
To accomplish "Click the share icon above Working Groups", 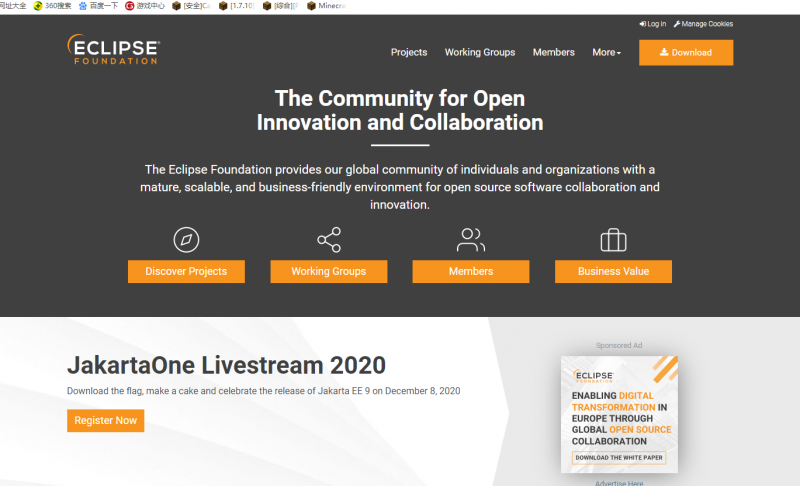I will 329,240.
